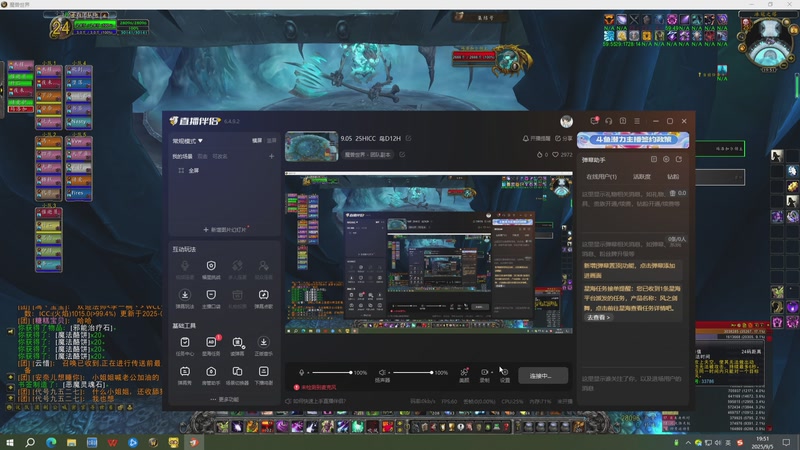
Task: Open the multi-person link icon under 互动玩法
Action: click(237, 269)
